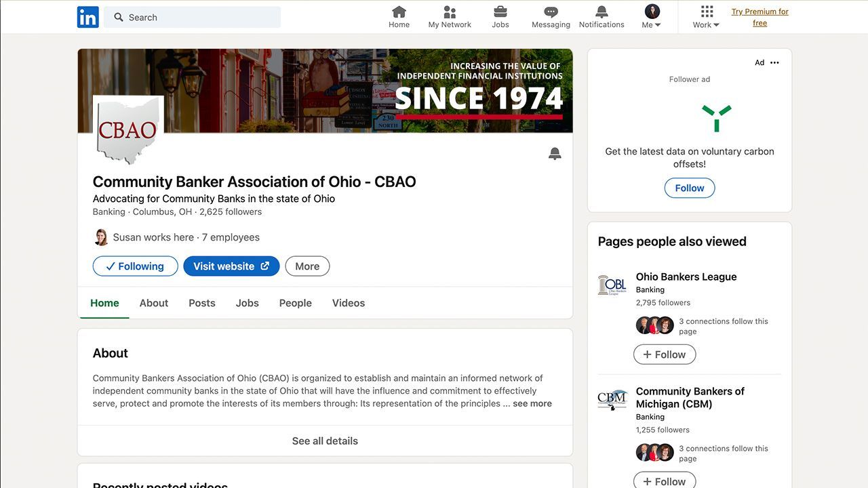Open the More options dropdown button
Image resolution: width=868 pixels, height=488 pixels.
point(307,266)
